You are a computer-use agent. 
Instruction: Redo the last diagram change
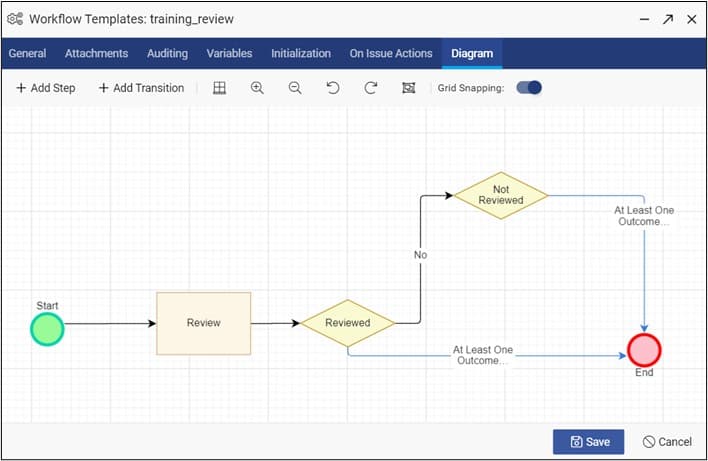coord(371,88)
